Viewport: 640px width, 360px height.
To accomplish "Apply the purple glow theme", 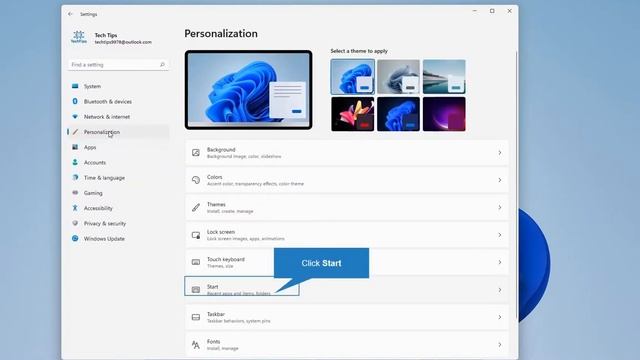I will click(x=444, y=114).
